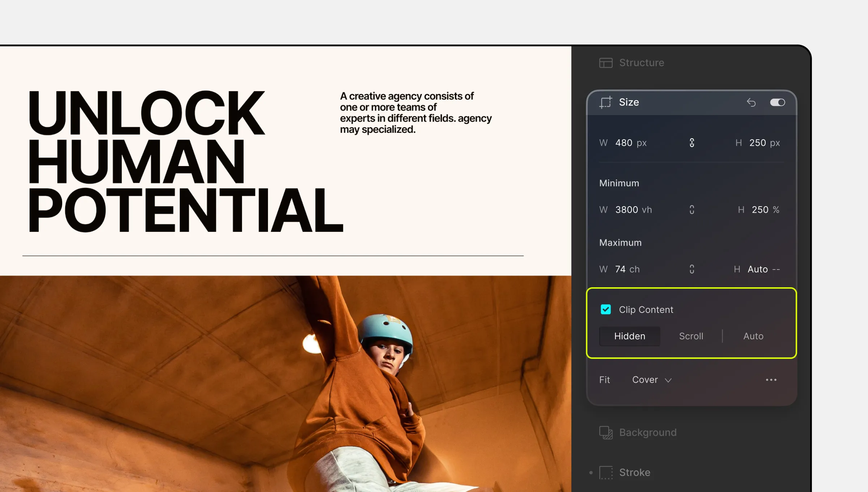868x492 pixels.
Task: Select Scroll overflow option
Action: (691, 336)
